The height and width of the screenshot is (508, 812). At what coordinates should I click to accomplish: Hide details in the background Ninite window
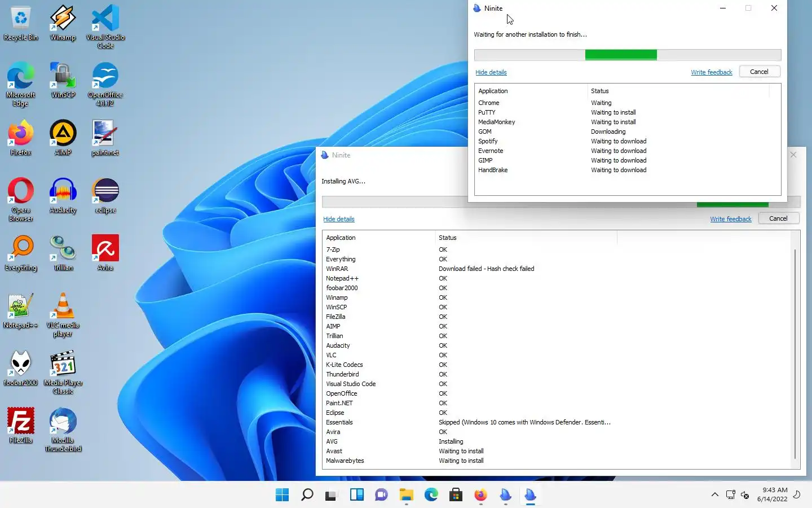pos(338,219)
